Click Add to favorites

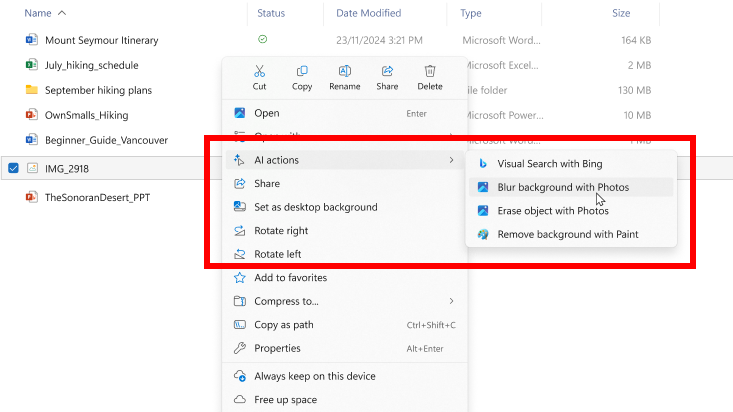290,278
